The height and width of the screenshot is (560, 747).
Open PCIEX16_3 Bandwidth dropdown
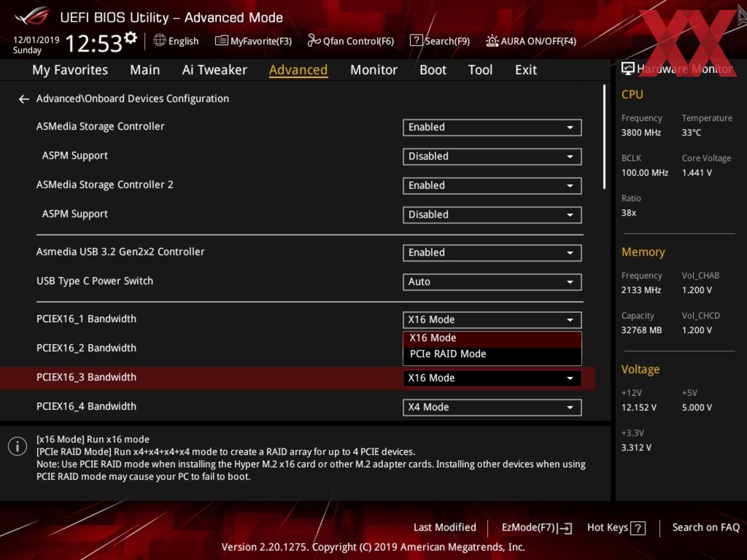492,378
